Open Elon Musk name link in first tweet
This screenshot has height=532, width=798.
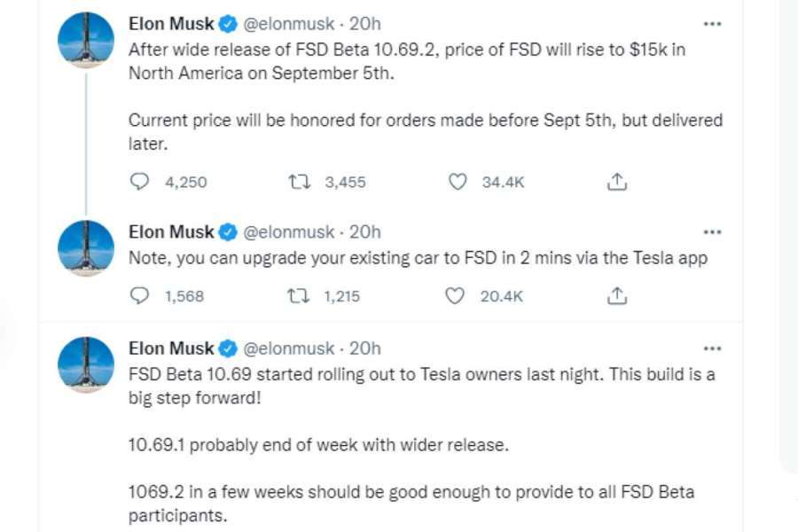point(171,23)
